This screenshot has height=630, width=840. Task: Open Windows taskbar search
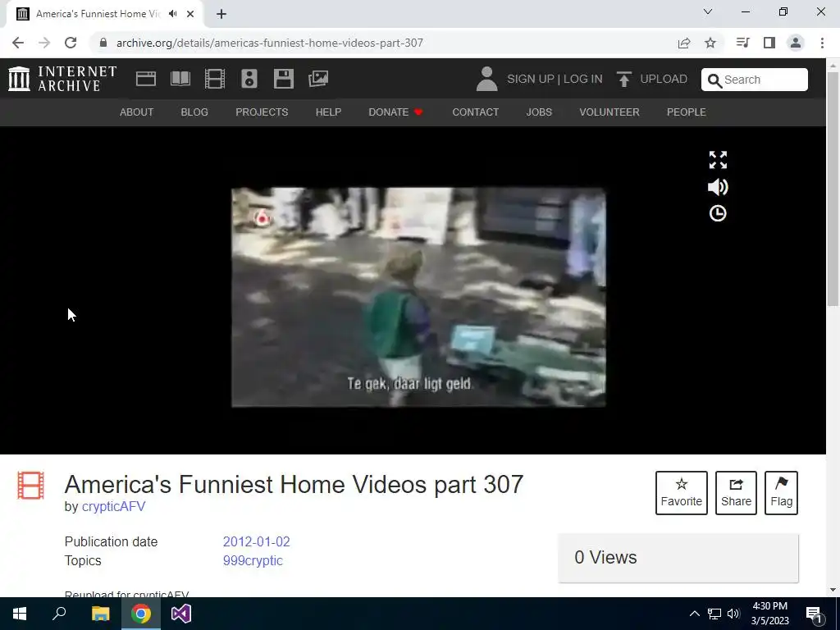click(59, 614)
